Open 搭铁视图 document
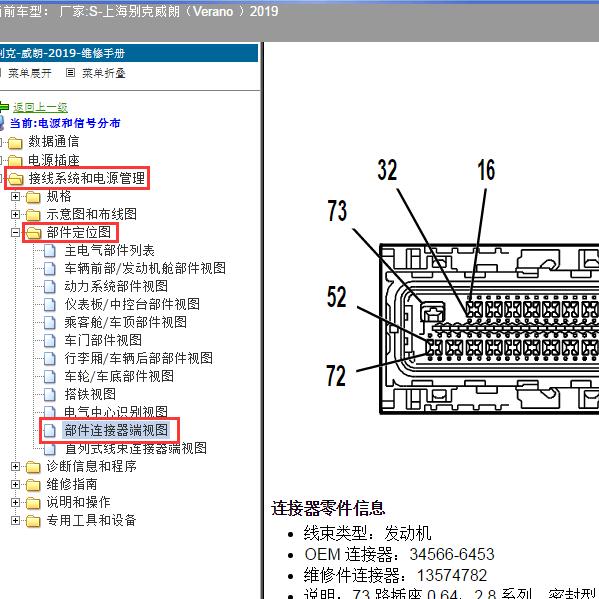This screenshot has height=599, width=599. point(90,394)
